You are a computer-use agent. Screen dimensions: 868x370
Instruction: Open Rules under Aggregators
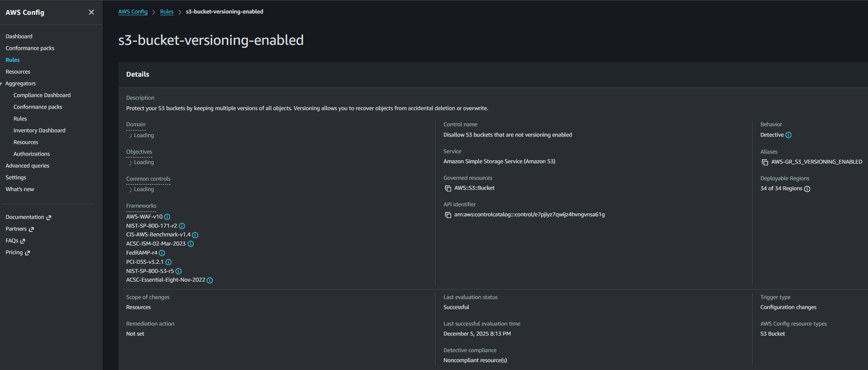[20, 119]
